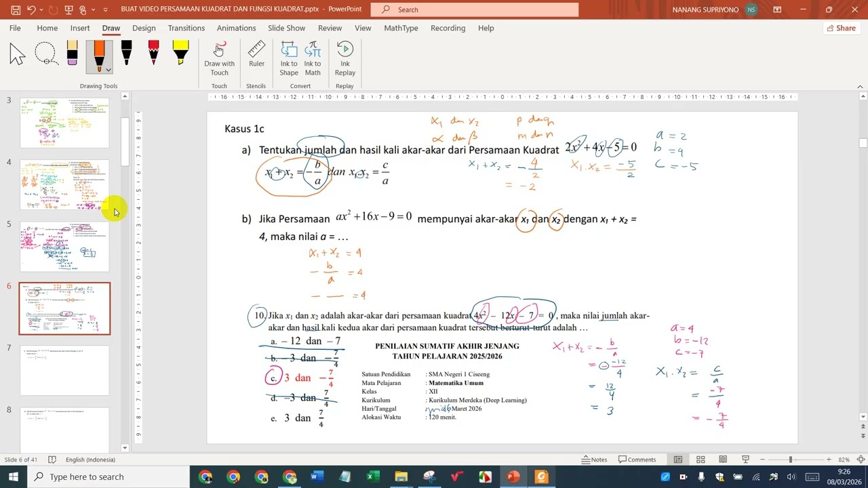Viewport: 868px width, 488px height.
Task: Toggle the Notes pane
Action: click(595, 460)
